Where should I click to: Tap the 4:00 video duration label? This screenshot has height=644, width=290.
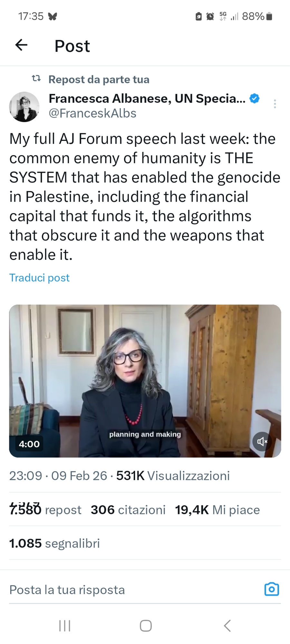point(29,444)
